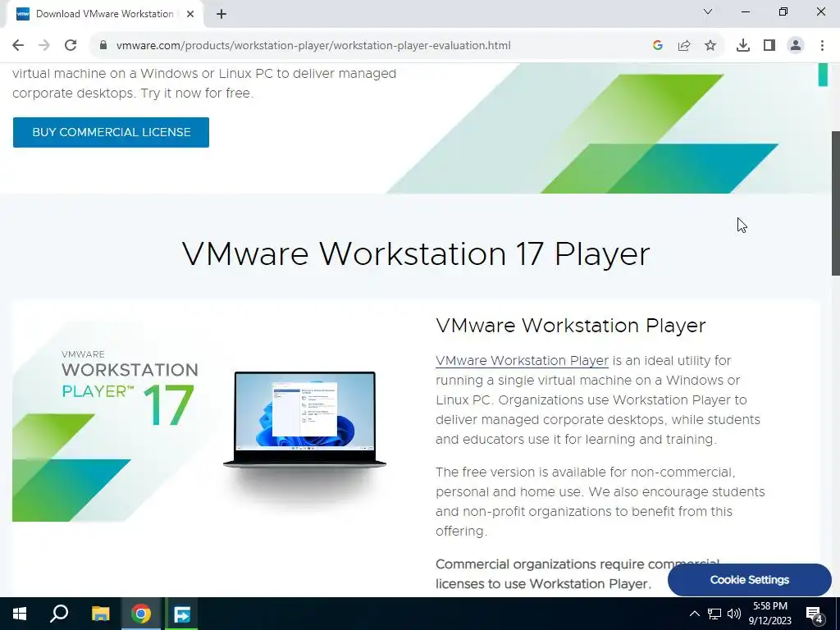Share this page using the share icon

[x=684, y=46]
